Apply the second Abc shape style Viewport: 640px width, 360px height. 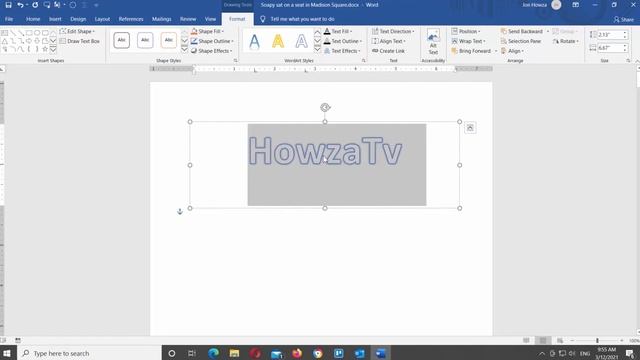coord(145,40)
